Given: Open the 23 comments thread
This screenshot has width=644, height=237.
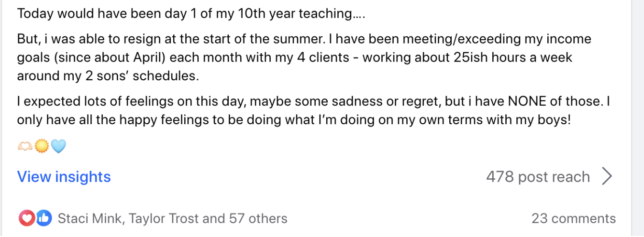Looking at the screenshot, I should point(573,218).
